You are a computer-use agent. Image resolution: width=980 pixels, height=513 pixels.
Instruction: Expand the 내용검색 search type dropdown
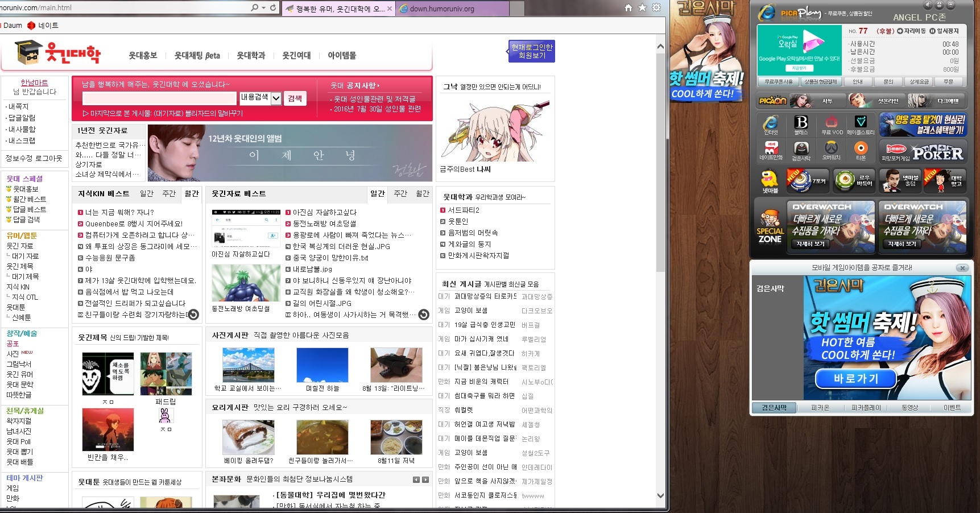pos(276,98)
